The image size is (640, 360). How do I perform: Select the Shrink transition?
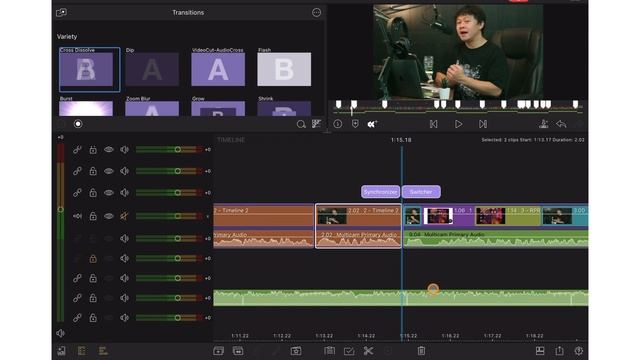click(x=284, y=107)
